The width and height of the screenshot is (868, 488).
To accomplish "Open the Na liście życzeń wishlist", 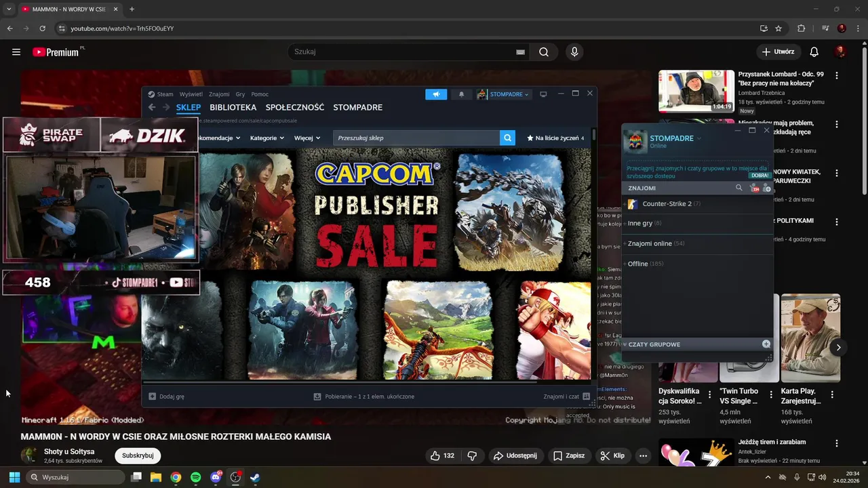I will tap(555, 138).
